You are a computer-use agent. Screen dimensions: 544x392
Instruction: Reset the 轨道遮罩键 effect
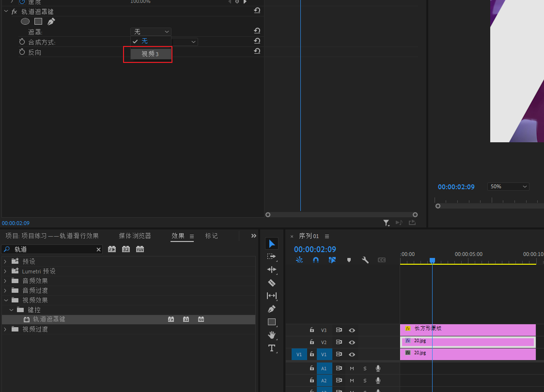tap(257, 11)
